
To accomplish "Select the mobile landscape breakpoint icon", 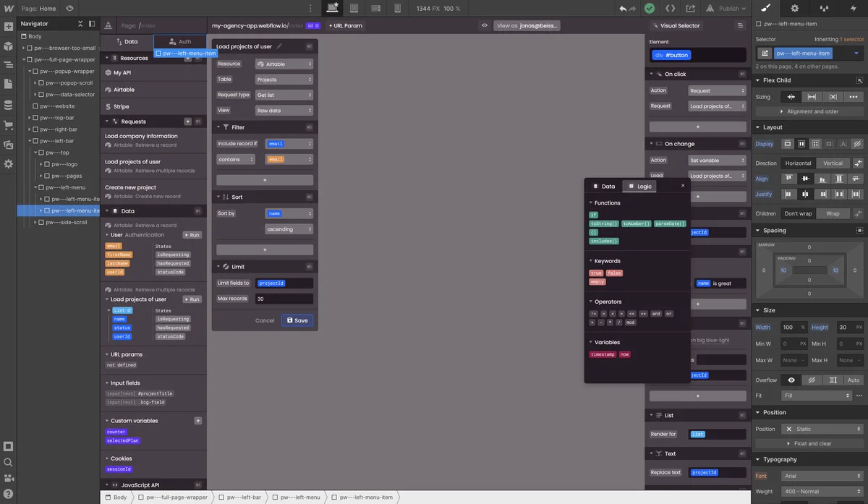I will [376, 8].
